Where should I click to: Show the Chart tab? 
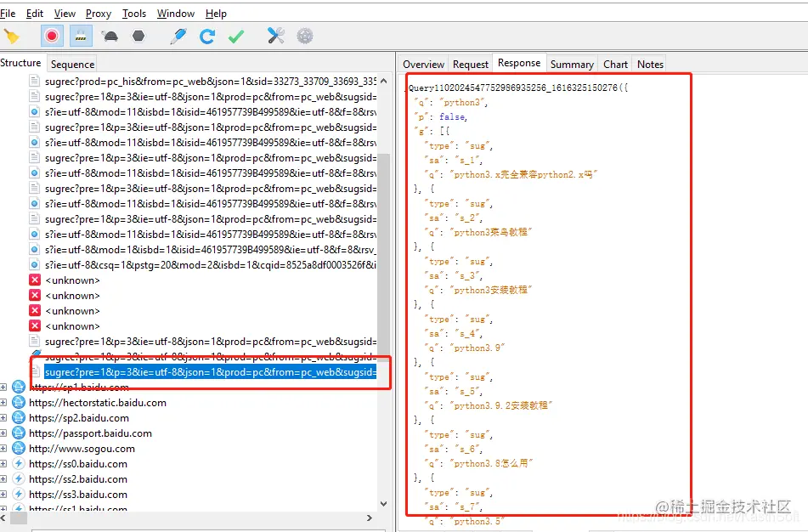pos(615,65)
